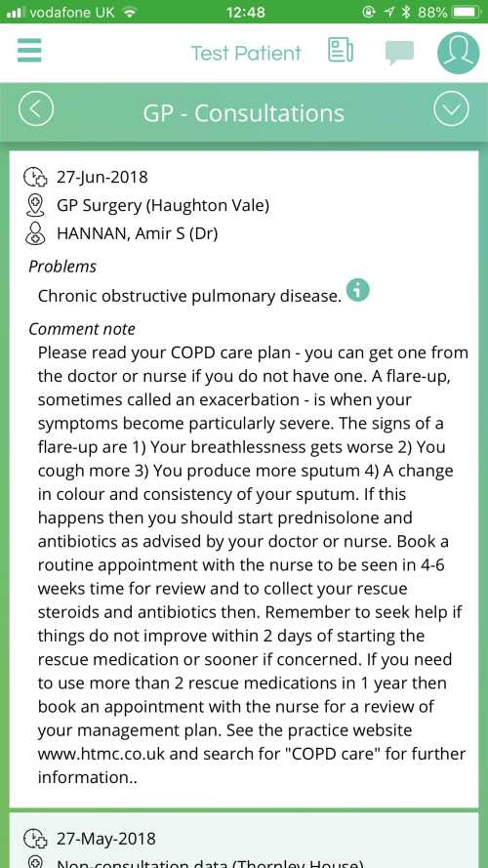This screenshot has width=488, height=868.
Task: Open the chat messages icon
Action: coord(399,53)
